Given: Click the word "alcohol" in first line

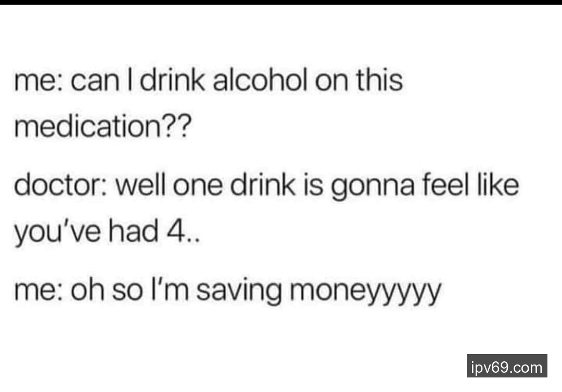Looking at the screenshot, I should pyautogui.click(x=260, y=80).
